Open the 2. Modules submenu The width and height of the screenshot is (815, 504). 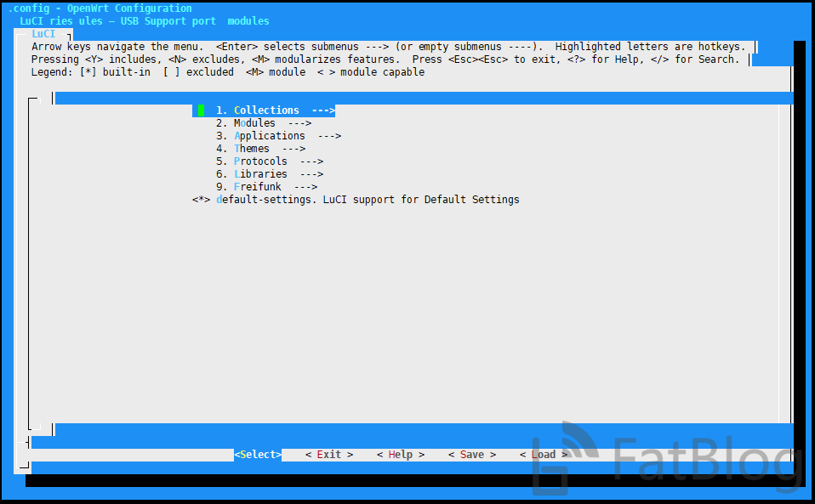[x=264, y=123]
